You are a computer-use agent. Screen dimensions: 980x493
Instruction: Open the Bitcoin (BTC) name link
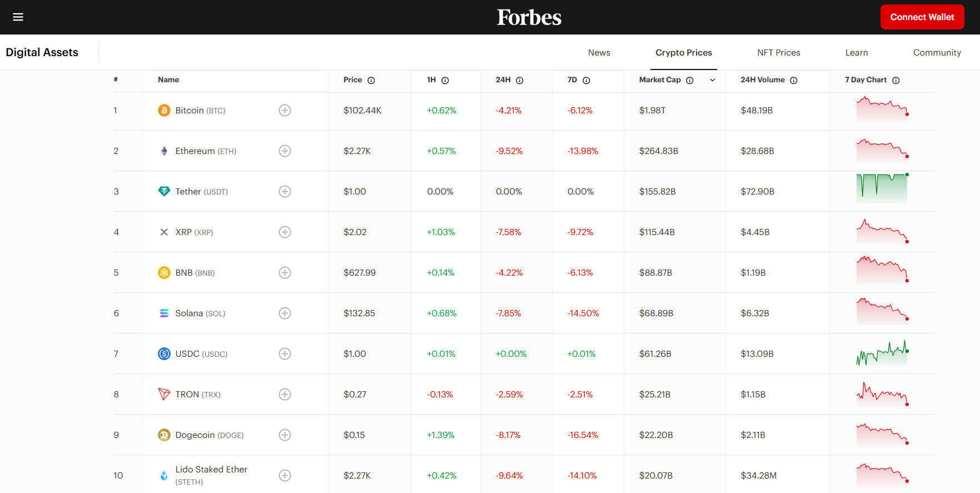point(200,111)
